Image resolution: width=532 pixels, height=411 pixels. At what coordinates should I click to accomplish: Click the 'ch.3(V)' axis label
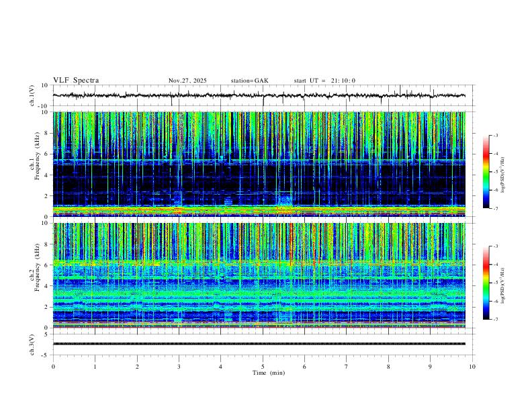pyautogui.click(x=32, y=345)
